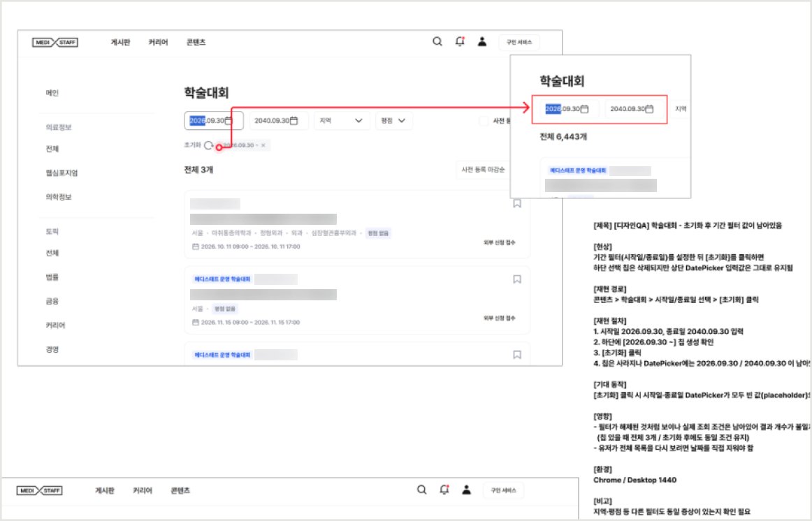Select 메인 in the left sidebar
This screenshot has height=521, width=812.
tap(52, 93)
